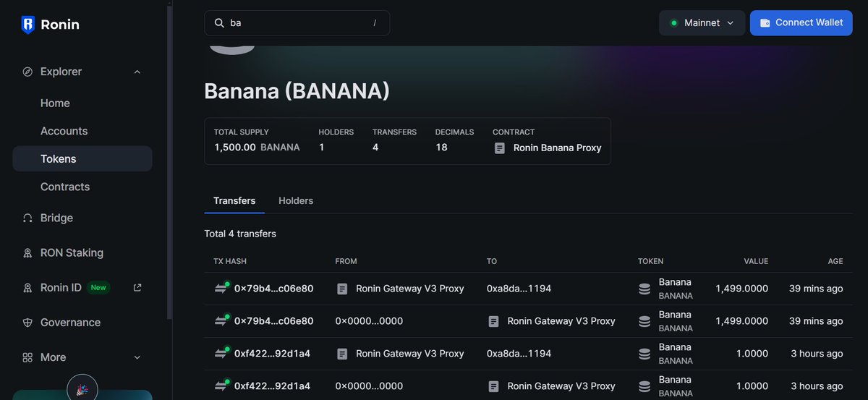Click the token coin icon in the first 1,499.0000 row
This screenshot has height=400, width=868.
(644, 289)
